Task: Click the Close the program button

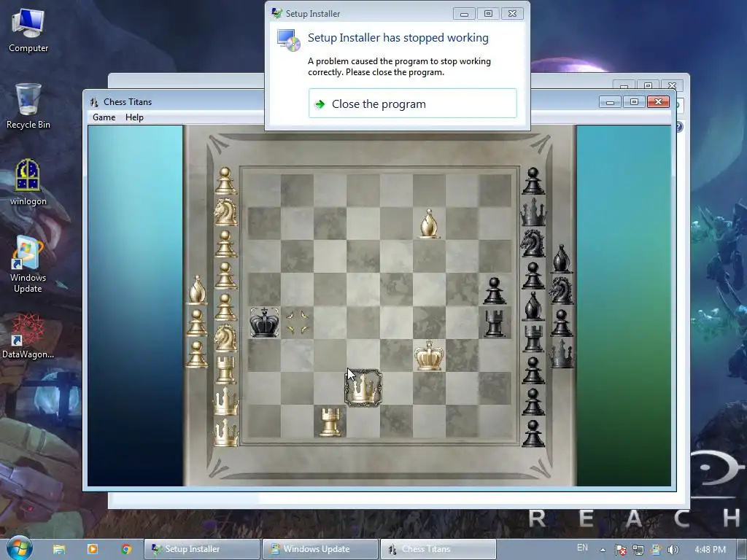Action: click(413, 104)
